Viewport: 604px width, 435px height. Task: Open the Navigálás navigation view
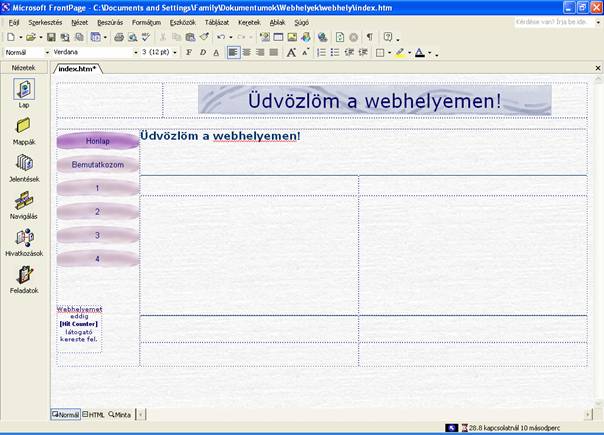click(24, 201)
